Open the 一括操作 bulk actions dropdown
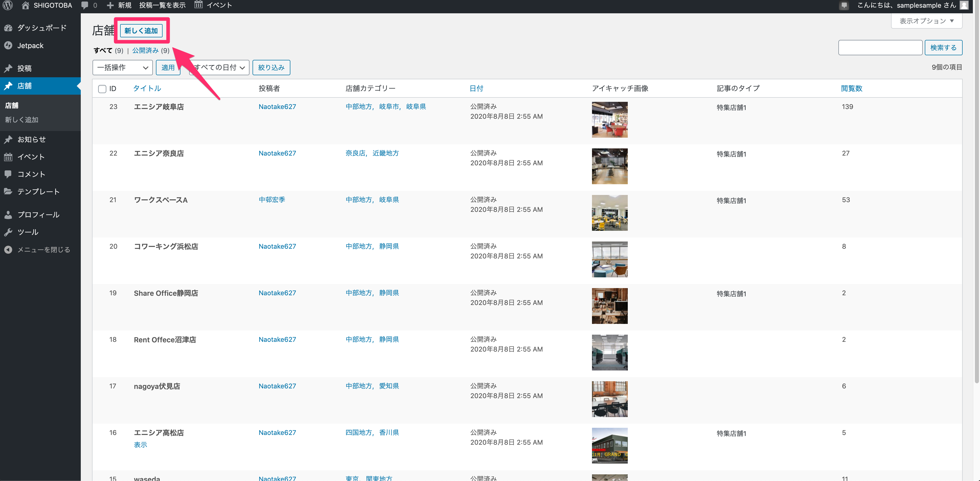Viewport: 980px width, 481px height. point(122,67)
